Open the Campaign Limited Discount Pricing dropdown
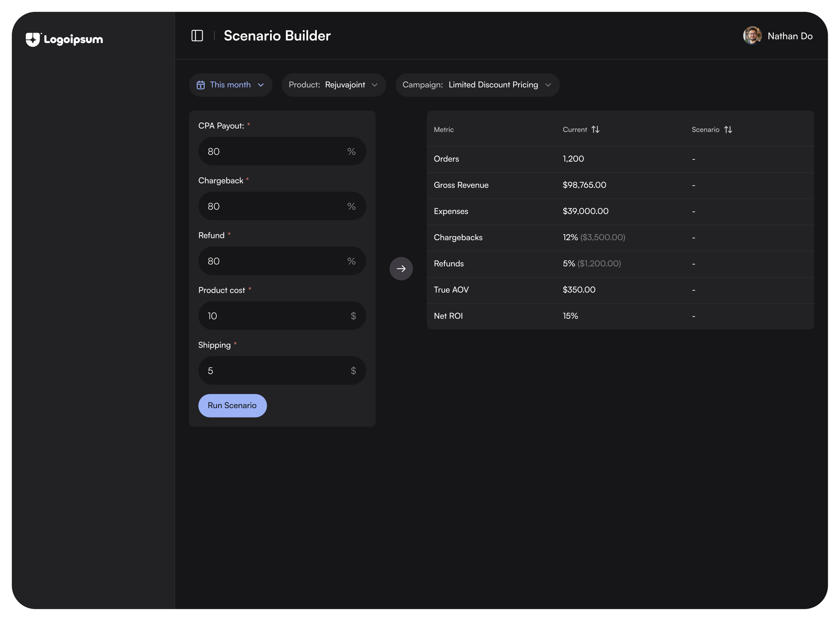840x621 pixels. (477, 85)
